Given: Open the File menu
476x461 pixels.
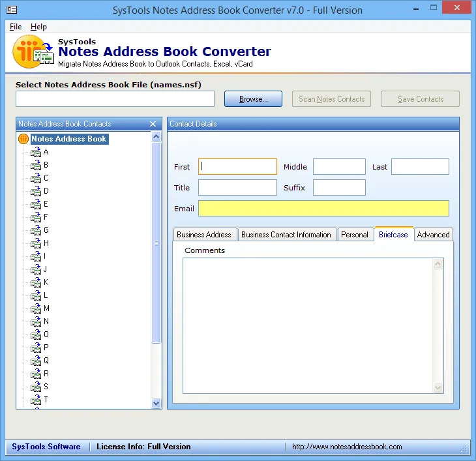Looking at the screenshot, I should pyautogui.click(x=16, y=27).
